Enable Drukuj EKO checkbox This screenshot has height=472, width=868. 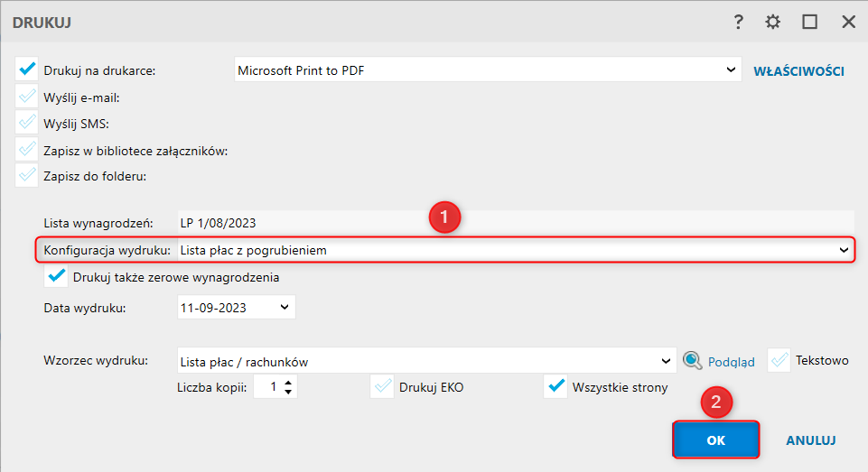tap(383, 388)
